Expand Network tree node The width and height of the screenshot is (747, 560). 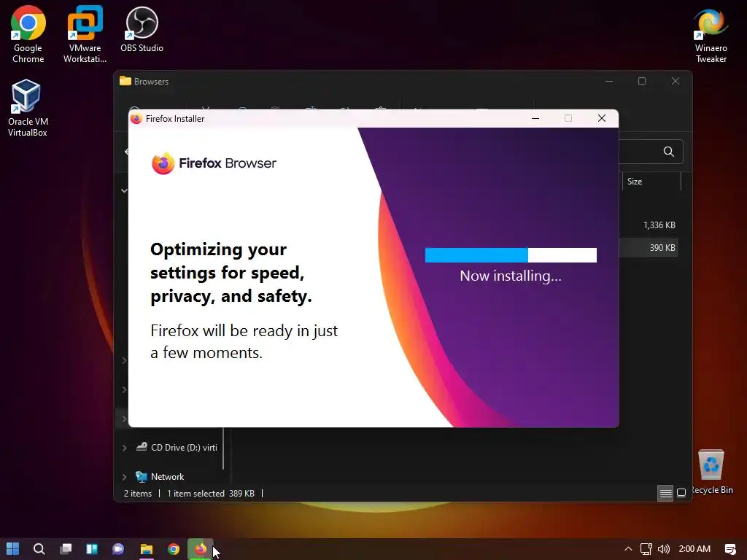pyautogui.click(x=124, y=477)
